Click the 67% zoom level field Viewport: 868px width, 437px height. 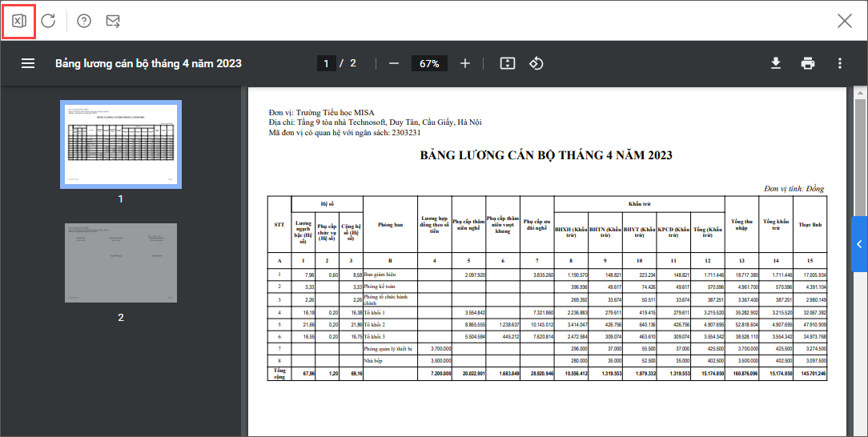click(x=429, y=63)
